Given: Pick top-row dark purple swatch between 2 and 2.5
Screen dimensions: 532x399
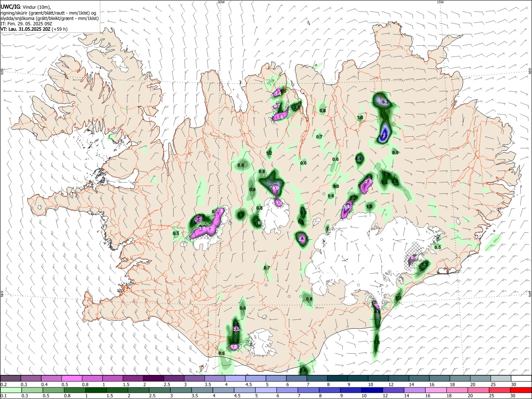Looking at the screenshot, I should tap(153, 379).
